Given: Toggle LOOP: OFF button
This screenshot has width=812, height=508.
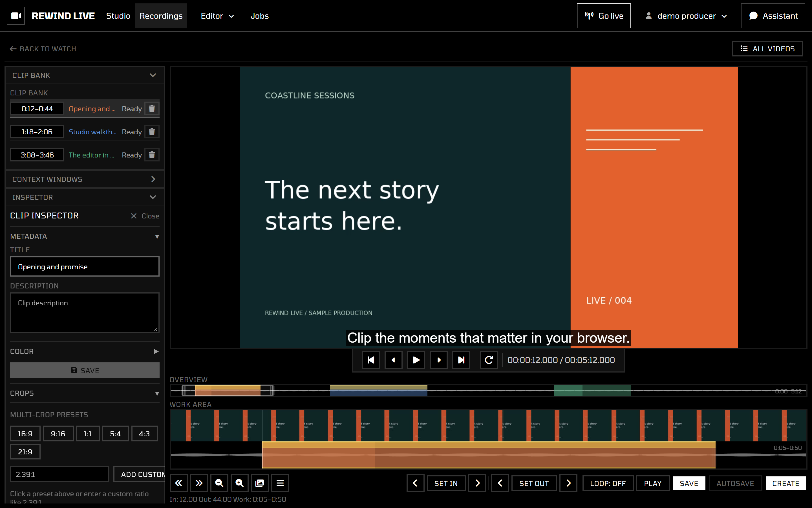Looking at the screenshot, I should (x=608, y=483).
